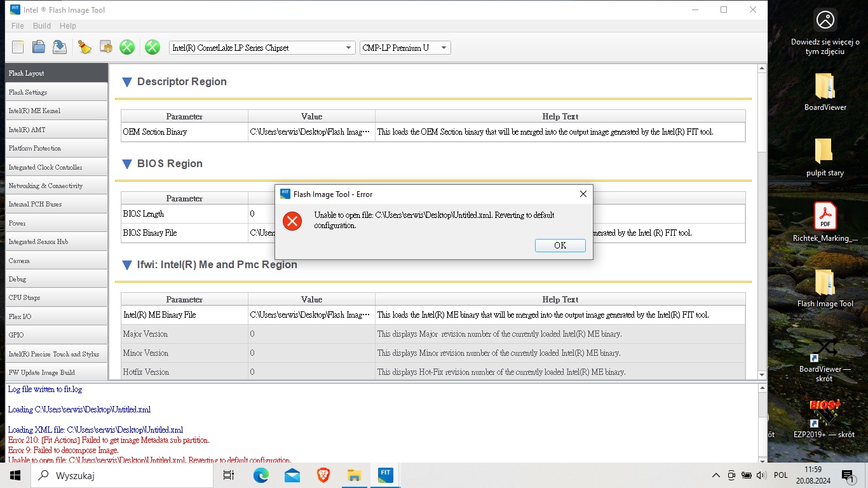The height and width of the screenshot is (488, 868).
Task: Click the Hotfix Version row label
Action: click(x=184, y=372)
